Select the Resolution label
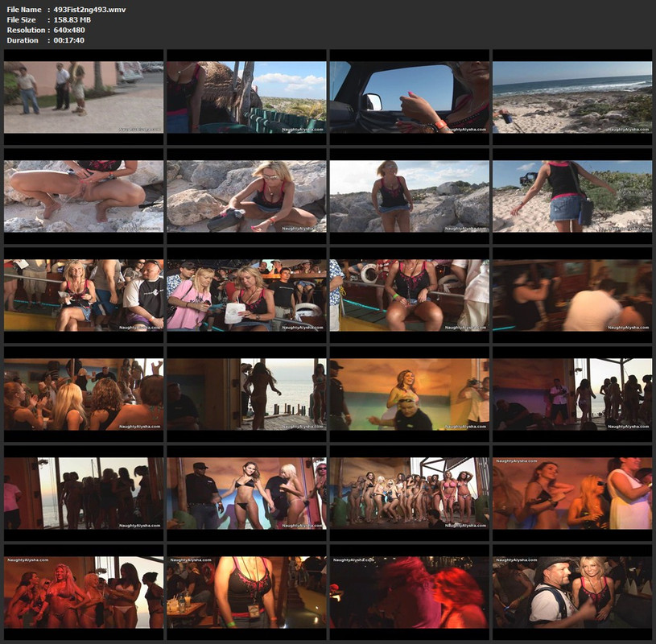Image resolution: width=656 pixels, height=644 pixels. click(26, 30)
